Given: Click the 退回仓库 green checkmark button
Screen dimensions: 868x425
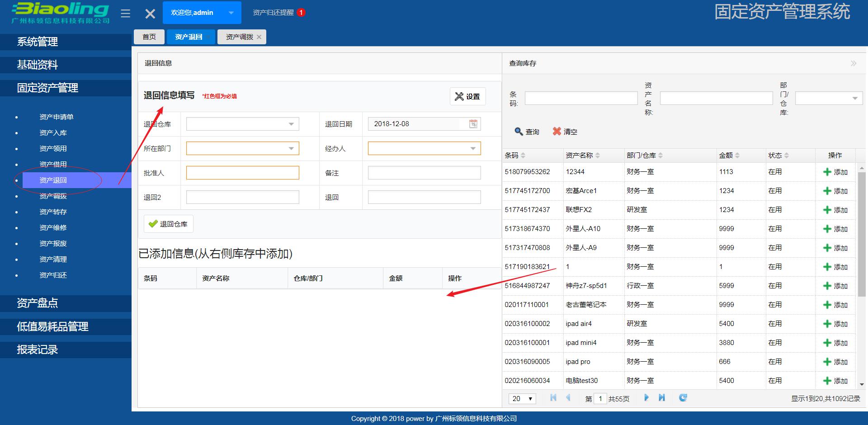Looking at the screenshot, I should tap(168, 223).
